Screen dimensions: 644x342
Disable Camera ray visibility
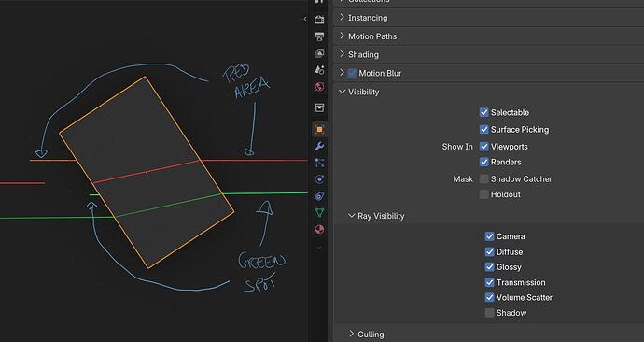489,236
